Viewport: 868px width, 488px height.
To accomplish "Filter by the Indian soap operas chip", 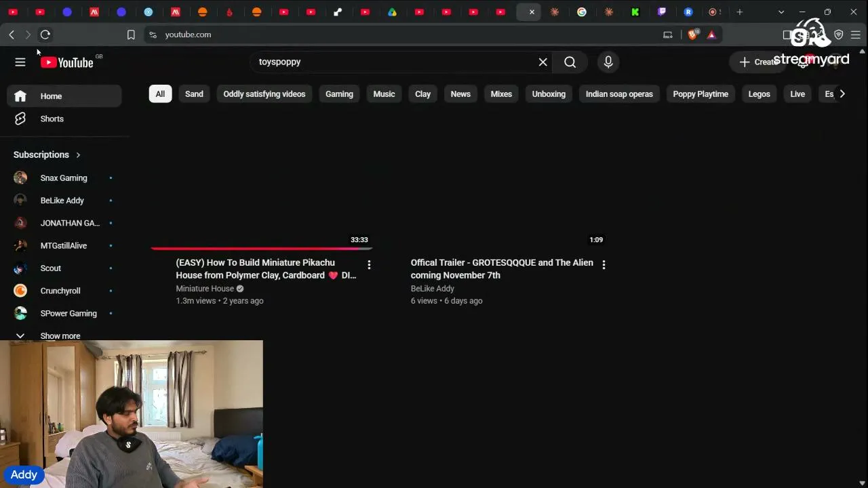I will tap(619, 94).
